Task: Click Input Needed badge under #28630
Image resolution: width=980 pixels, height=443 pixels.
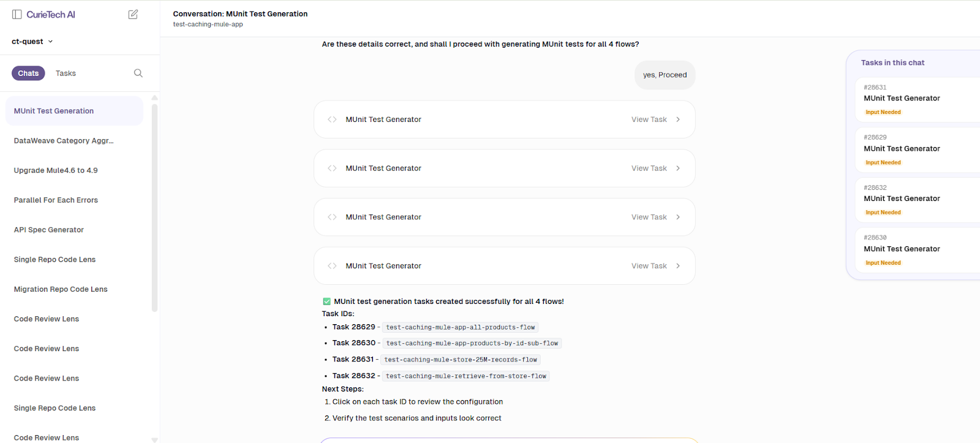Action: pyautogui.click(x=883, y=263)
